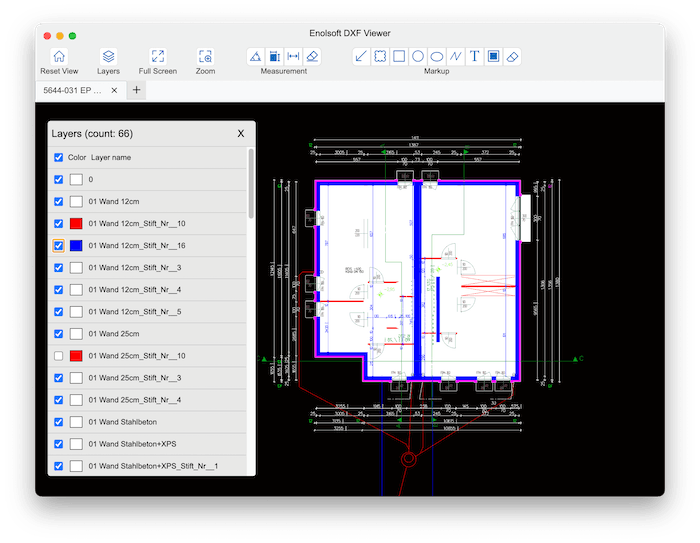Image resolution: width=700 pixels, height=543 pixels.
Task: Click the markup eraser tool
Action: (x=512, y=57)
